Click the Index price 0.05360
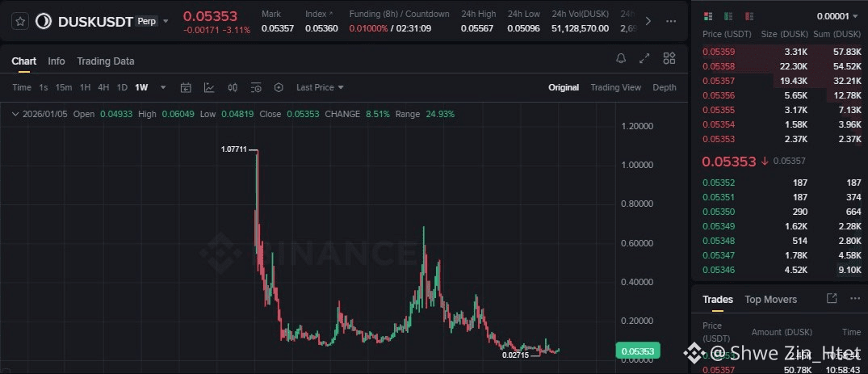Image resolution: width=868 pixels, height=374 pixels. tap(321, 28)
